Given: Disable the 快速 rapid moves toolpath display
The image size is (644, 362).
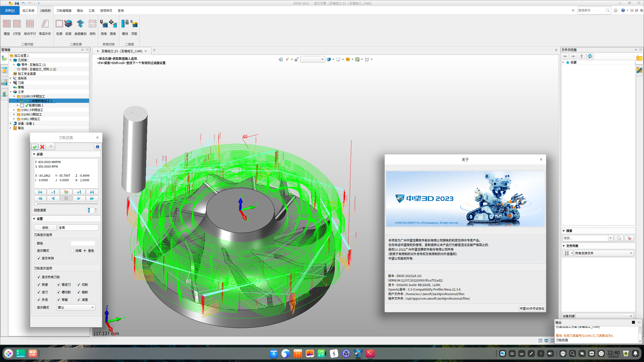Looking at the screenshot, I should [39, 285].
